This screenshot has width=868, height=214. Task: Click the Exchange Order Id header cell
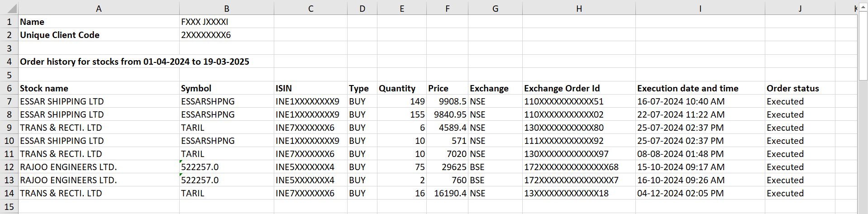click(x=579, y=88)
